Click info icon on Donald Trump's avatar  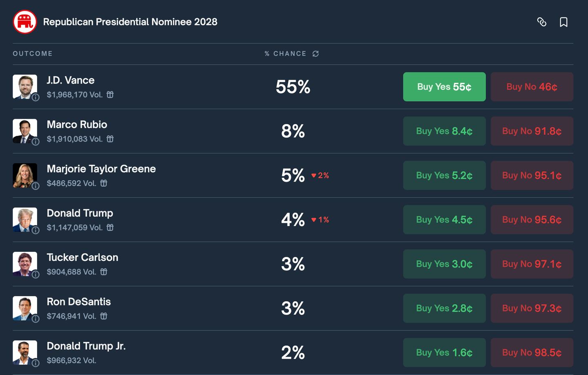click(x=36, y=230)
